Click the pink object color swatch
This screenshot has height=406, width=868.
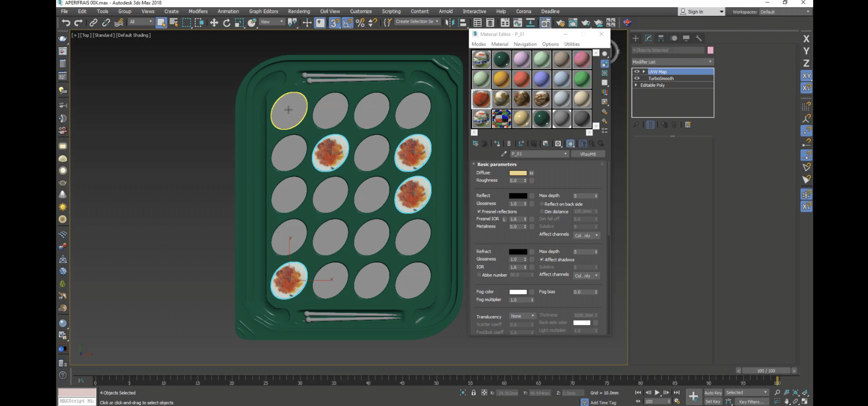tap(710, 50)
